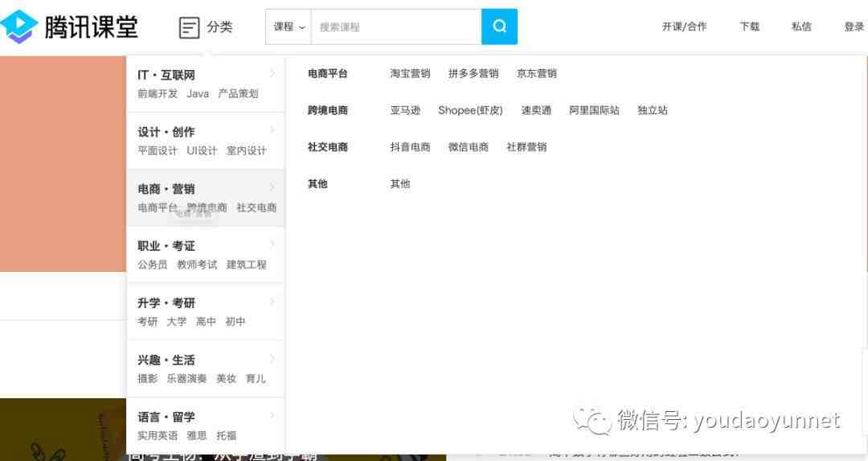Open Shopee(虾皮) subcategory
Viewport: 868px width, 461px height.
pos(470,110)
